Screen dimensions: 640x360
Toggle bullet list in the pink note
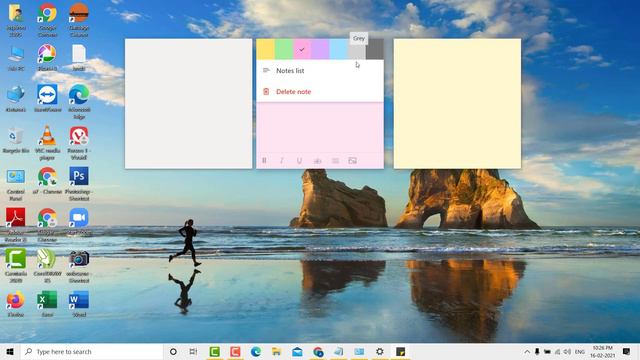coord(335,161)
